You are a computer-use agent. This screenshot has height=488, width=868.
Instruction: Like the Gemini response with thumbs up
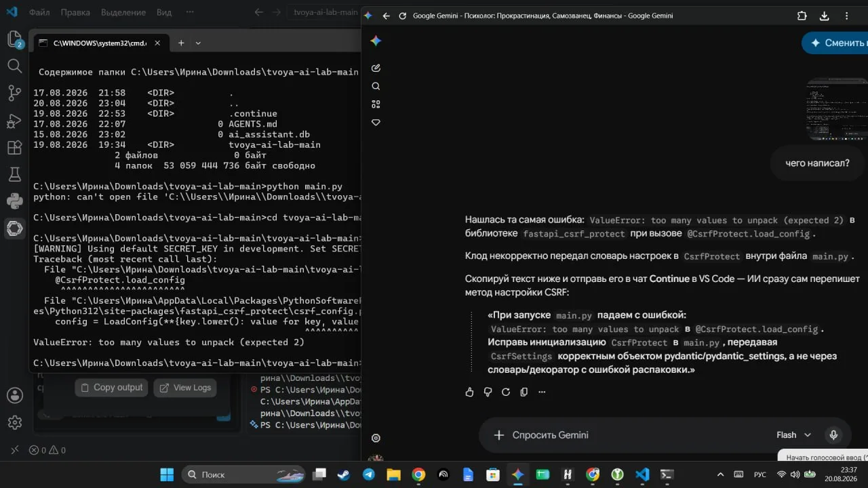pos(469,392)
